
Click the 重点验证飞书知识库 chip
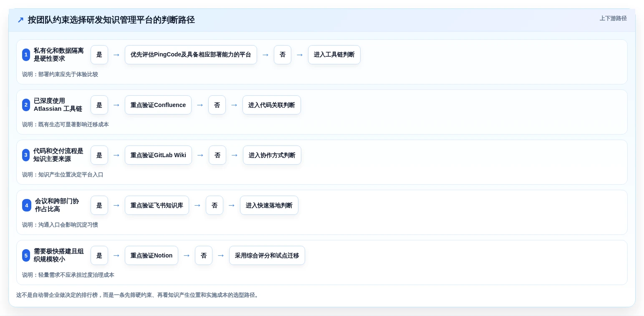tap(157, 205)
